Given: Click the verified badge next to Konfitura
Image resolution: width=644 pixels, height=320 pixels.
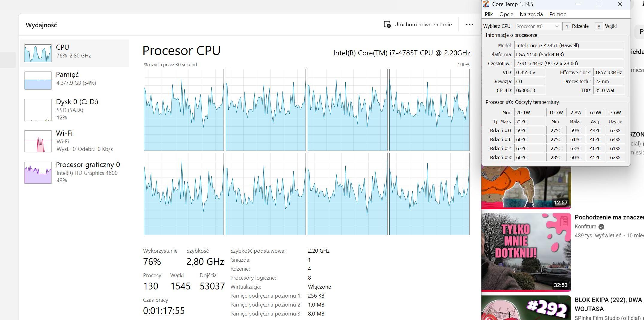Looking at the screenshot, I should (x=602, y=227).
